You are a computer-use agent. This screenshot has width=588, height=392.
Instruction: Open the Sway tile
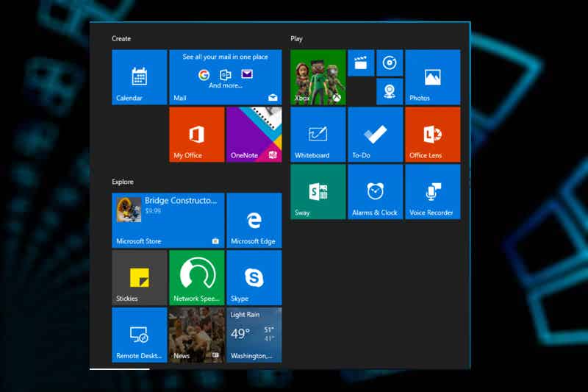click(x=318, y=192)
